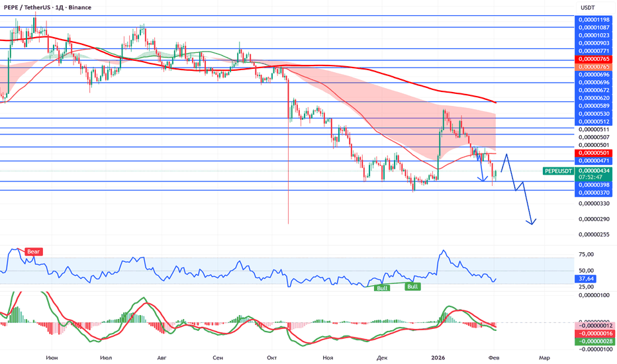Viewport: 617px width, 364px height.
Task: Click the 0,00000370 price level label
Action: [x=593, y=193]
